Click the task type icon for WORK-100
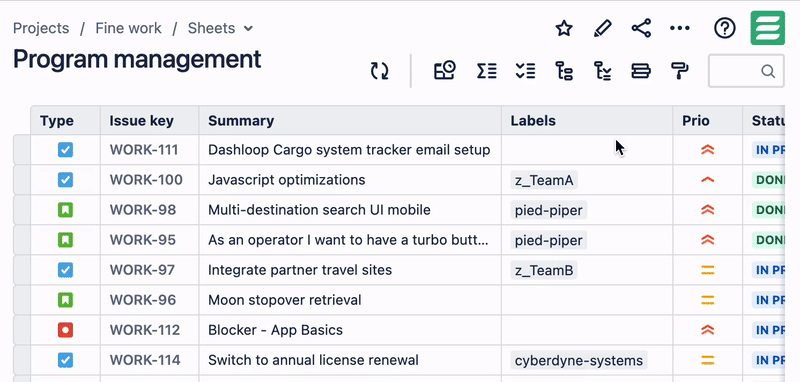 (65, 180)
